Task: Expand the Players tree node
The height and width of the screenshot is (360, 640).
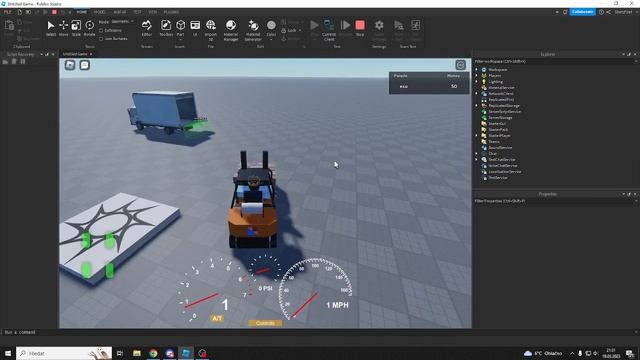Action: [476, 76]
